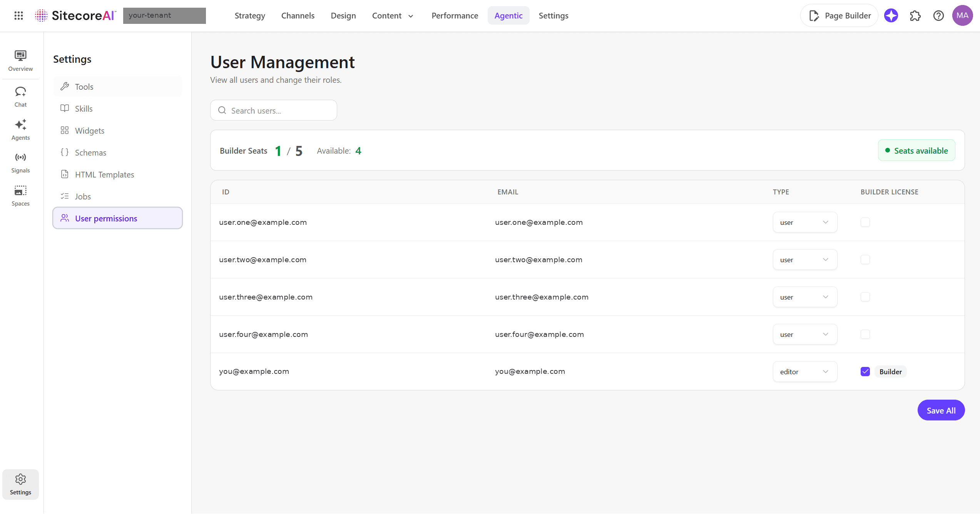980x514 pixels.
Task: Toggle builder license for user.one@example.com
Action: pyautogui.click(x=865, y=222)
